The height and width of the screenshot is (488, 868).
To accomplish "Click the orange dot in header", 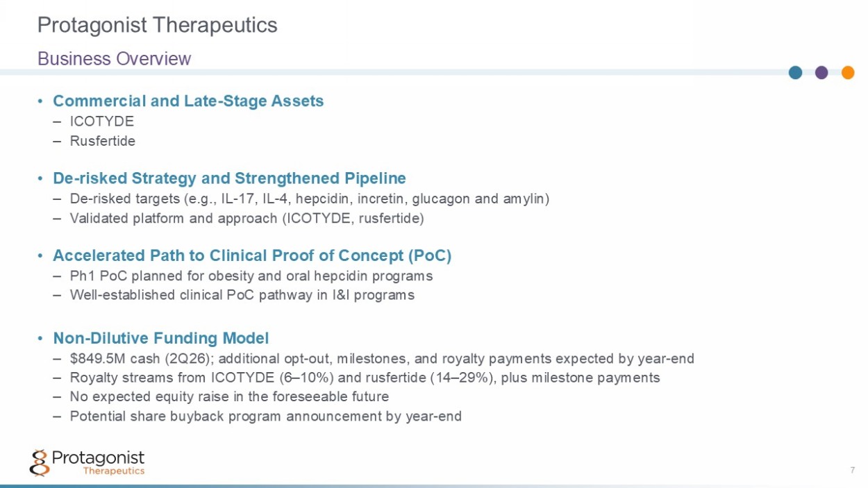I will coord(848,72).
